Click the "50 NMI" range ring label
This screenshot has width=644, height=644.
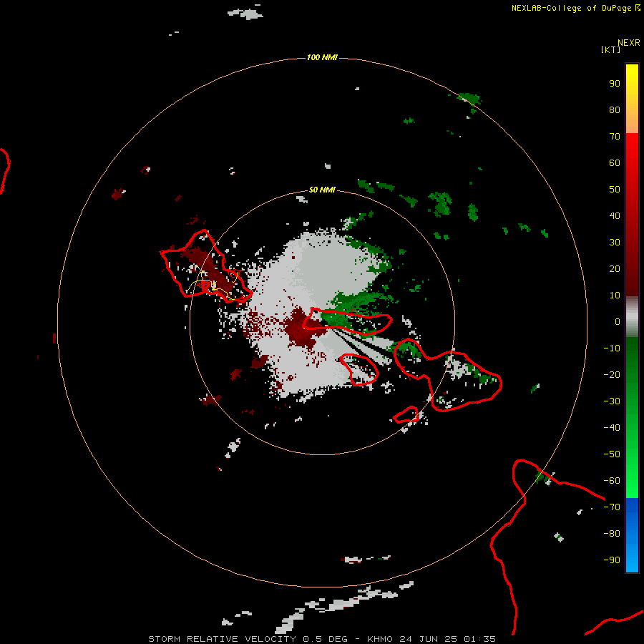[322, 190]
